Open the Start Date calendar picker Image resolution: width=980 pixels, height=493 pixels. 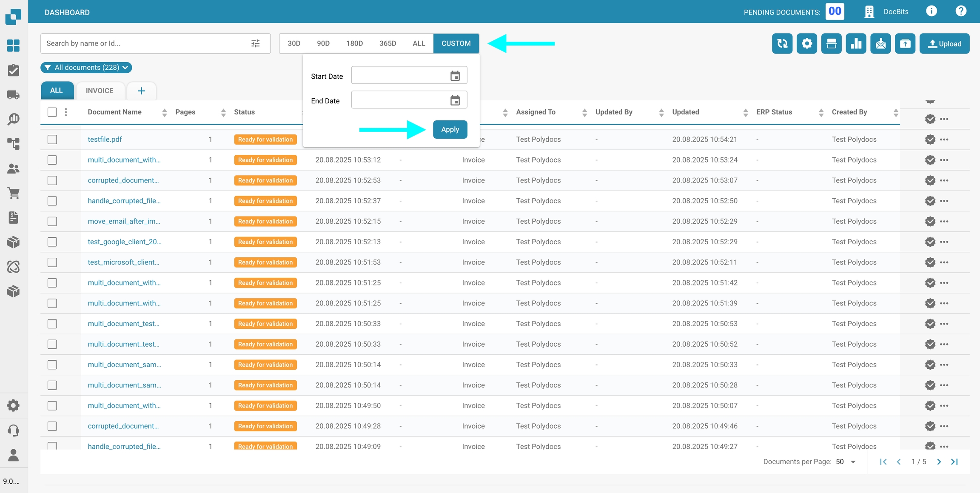[455, 76]
